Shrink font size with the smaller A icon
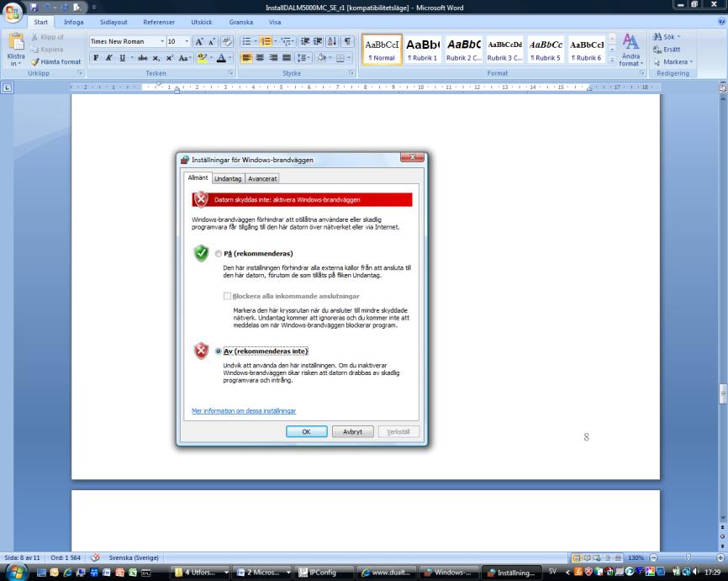 click(x=211, y=42)
